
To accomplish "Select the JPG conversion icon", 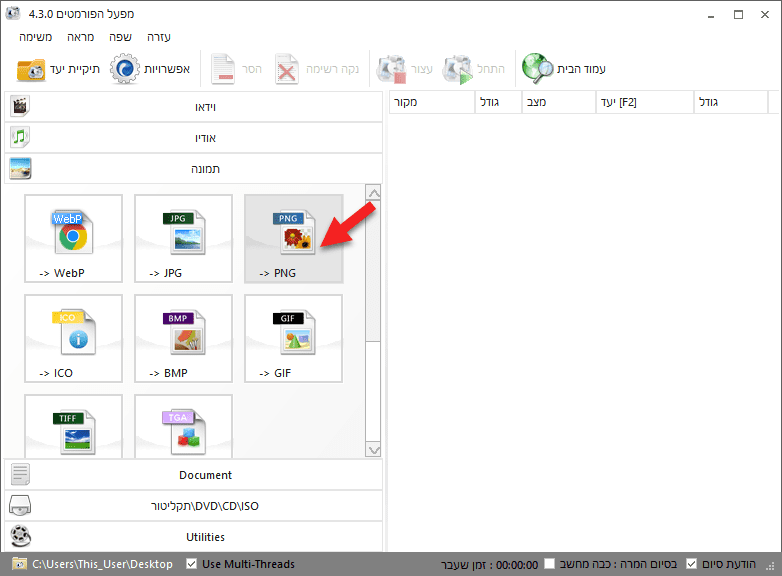I will [x=184, y=233].
